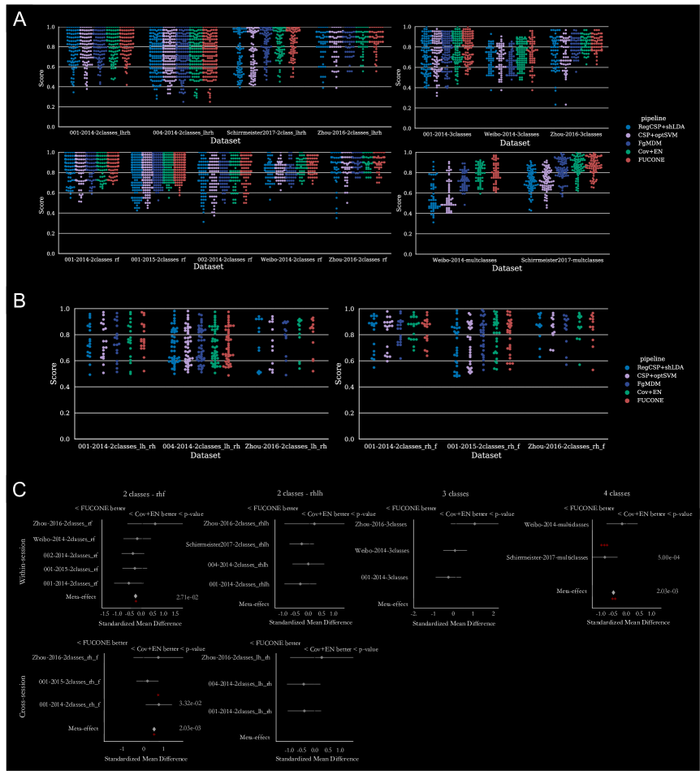The height and width of the screenshot is (771, 700).
Task: Click the 002-2014-2classes rf axis label in panel A
Action: pyautogui.click(x=225, y=260)
